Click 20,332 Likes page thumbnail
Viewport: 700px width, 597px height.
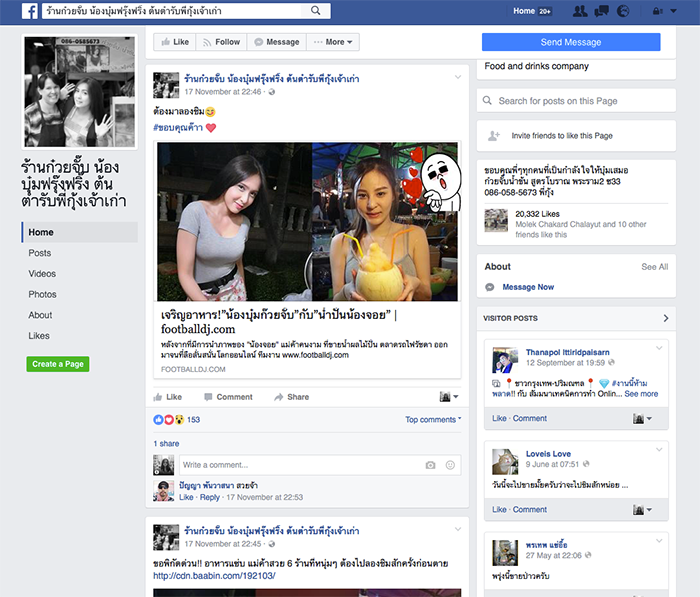496,220
